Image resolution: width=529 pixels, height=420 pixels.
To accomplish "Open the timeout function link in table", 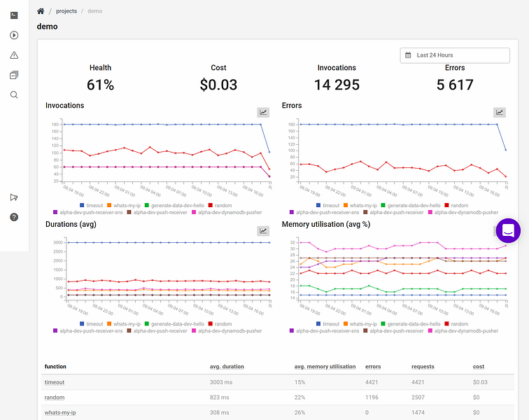I will tap(55, 382).
